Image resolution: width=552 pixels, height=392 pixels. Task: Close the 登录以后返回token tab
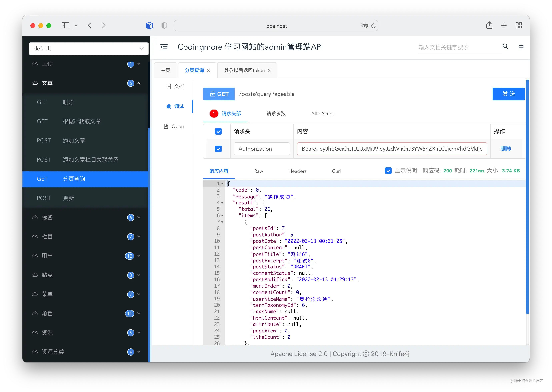(x=269, y=70)
